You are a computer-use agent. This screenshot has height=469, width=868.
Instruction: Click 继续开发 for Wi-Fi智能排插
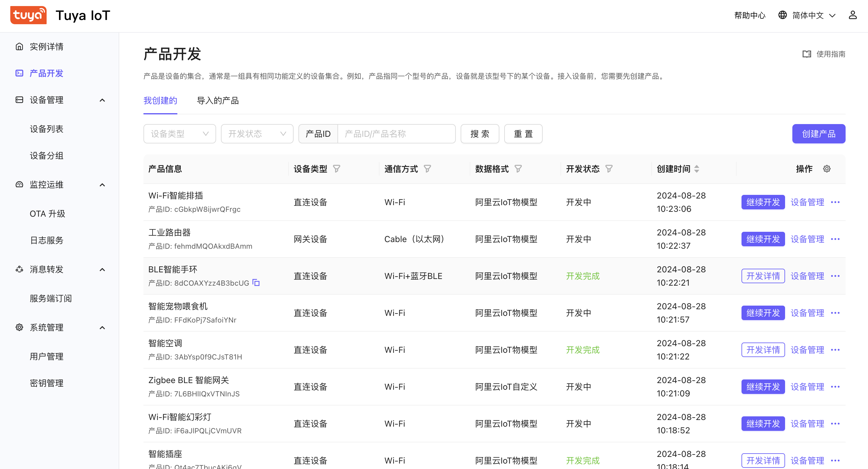[763, 202]
